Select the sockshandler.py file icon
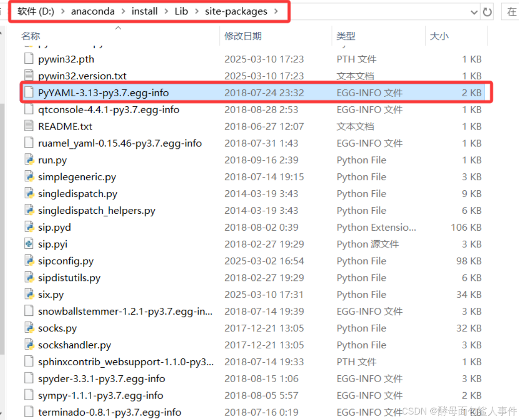This screenshot has height=420, width=519. click(x=28, y=345)
